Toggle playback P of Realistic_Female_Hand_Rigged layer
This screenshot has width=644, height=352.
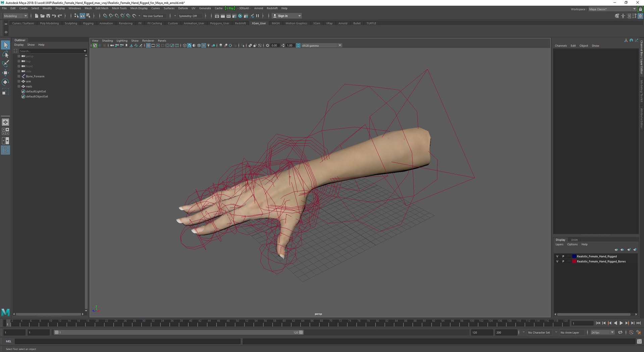click(563, 256)
